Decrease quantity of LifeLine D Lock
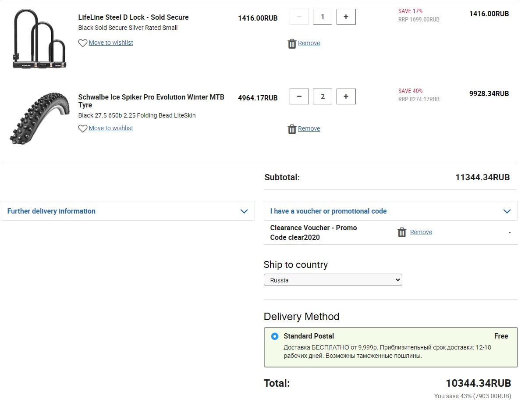 tap(299, 17)
